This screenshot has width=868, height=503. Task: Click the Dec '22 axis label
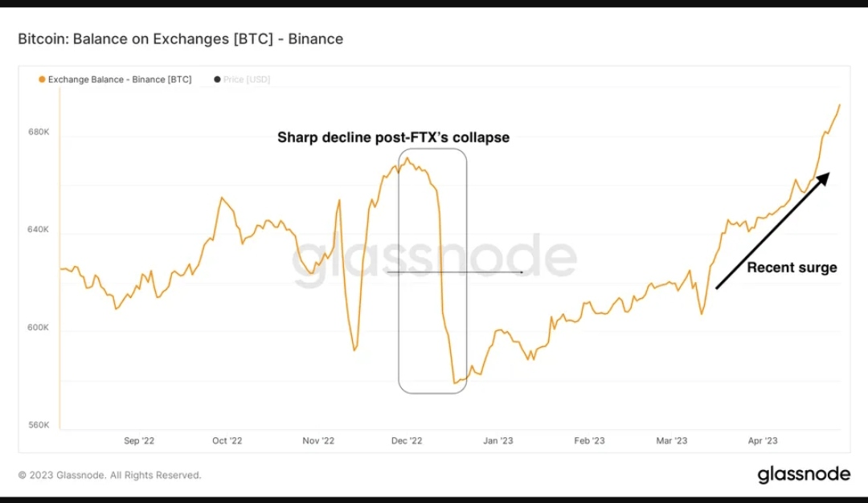pyautogui.click(x=407, y=441)
